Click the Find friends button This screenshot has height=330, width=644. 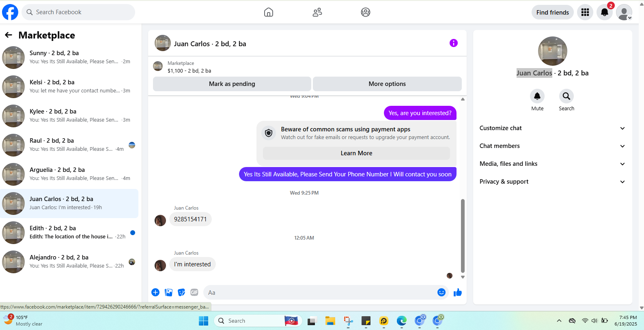[x=553, y=12]
